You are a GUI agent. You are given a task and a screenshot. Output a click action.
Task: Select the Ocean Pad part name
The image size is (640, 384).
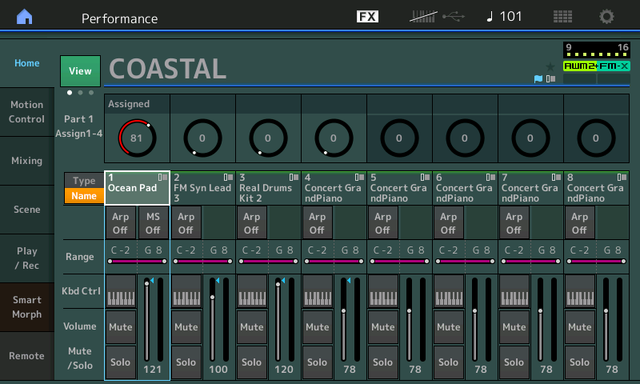pos(137,188)
